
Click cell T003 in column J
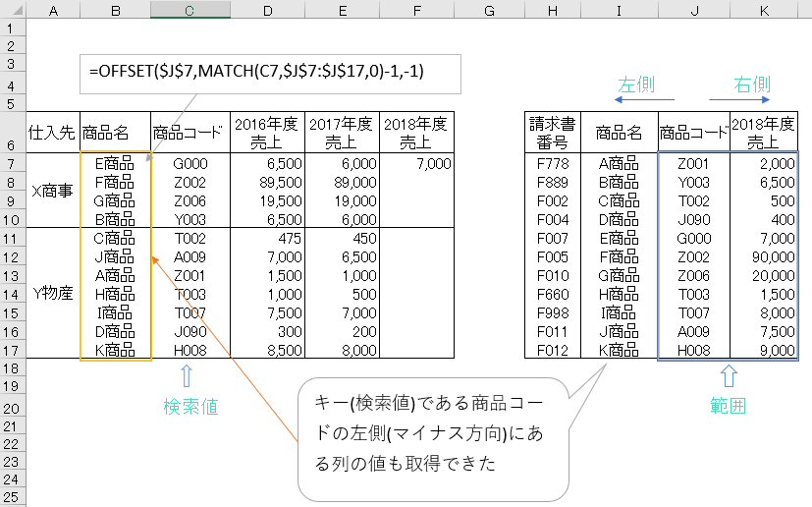click(x=694, y=295)
